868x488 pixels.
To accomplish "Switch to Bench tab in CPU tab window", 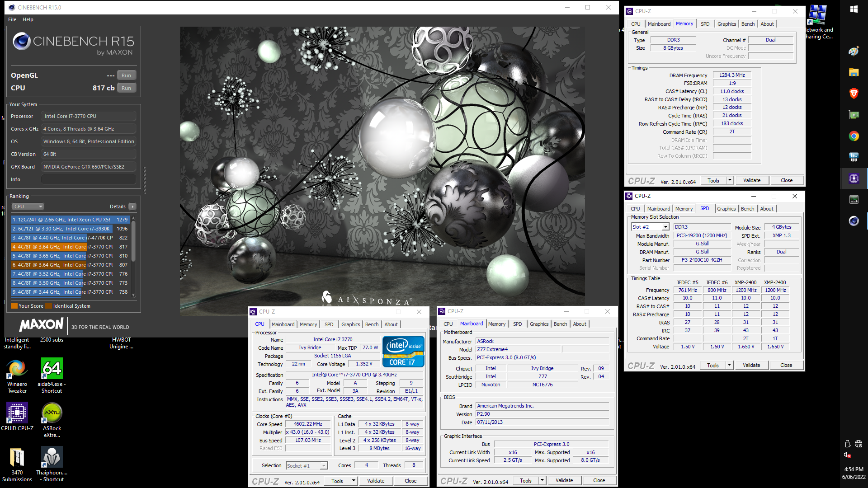I will pos(372,324).
